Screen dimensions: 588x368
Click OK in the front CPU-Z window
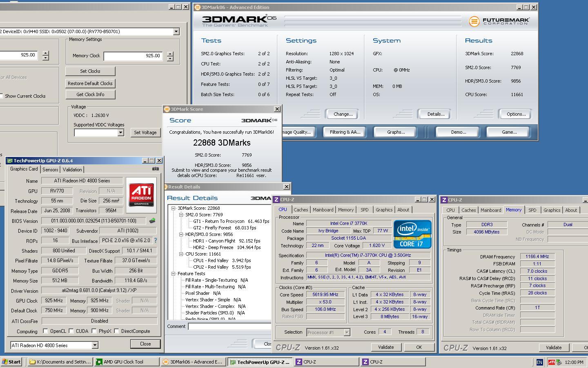(x=419, y=347)
